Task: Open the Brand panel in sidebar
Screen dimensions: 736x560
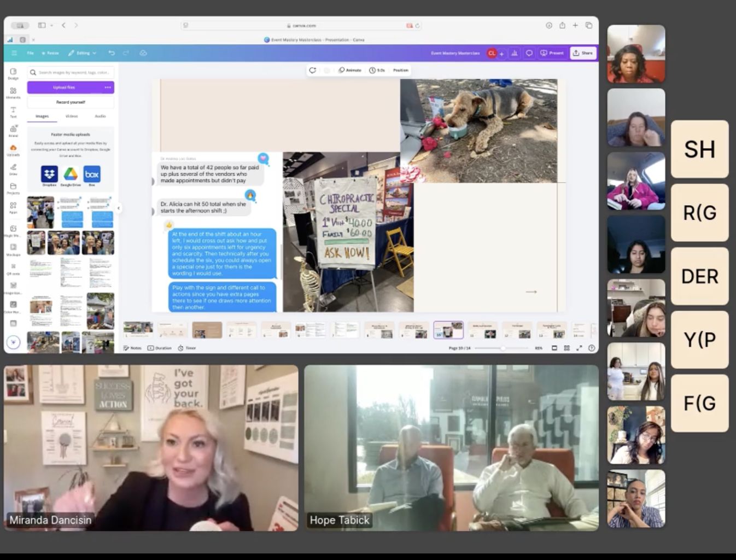Action: pos(13,131)
